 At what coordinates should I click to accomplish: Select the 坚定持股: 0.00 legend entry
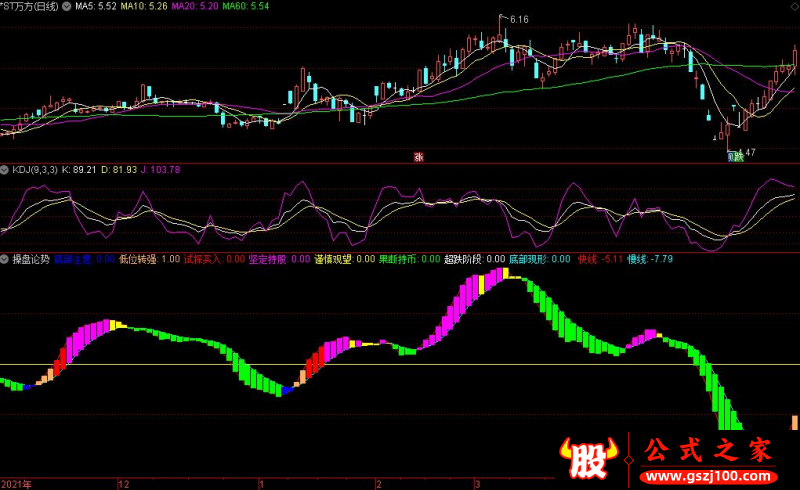pos(280,259)
